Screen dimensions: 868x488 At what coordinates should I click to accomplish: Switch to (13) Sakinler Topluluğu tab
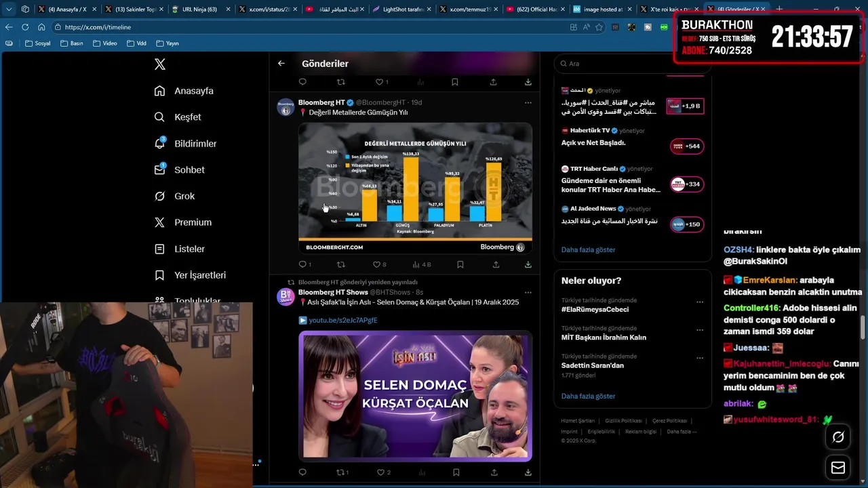pos(133,9)
